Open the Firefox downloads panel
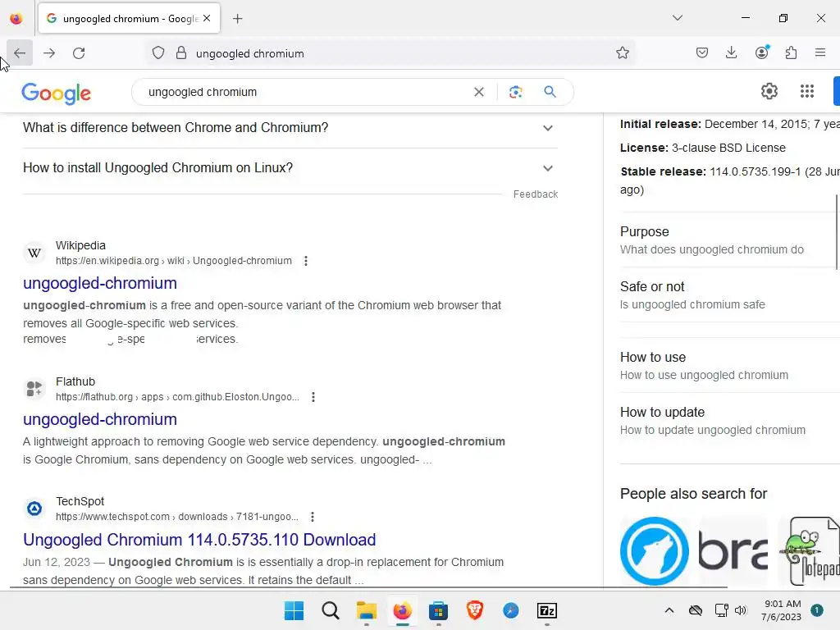The height and width of the screenshot is (630, 840). tap(731, 53)
